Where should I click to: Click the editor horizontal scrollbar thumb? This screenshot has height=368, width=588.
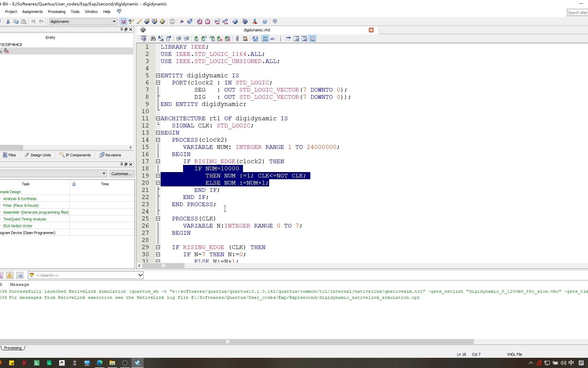coord(163,266)
